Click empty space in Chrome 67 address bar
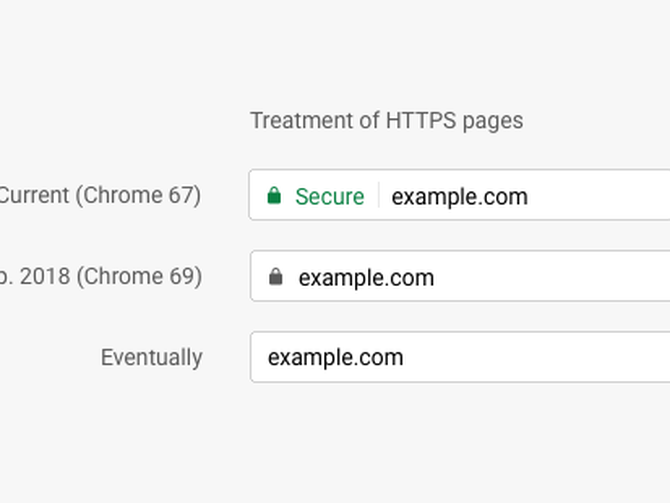Image resolution: width=670 pixels, height=503 pixels. click(x=598, y=195)
